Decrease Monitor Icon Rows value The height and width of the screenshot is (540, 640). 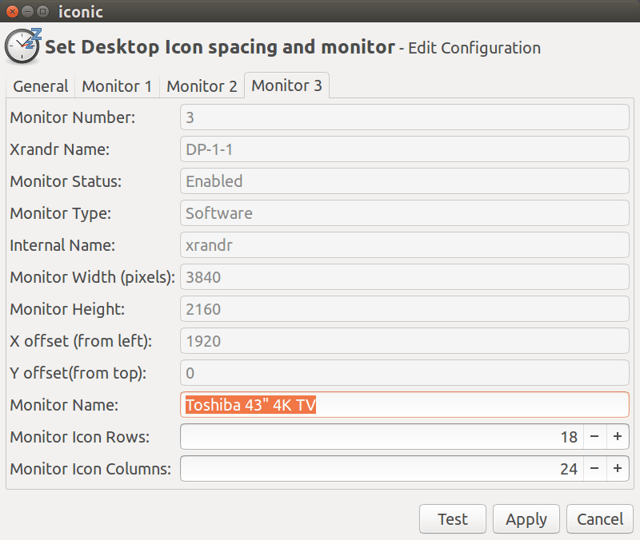(x=594, y=437)
